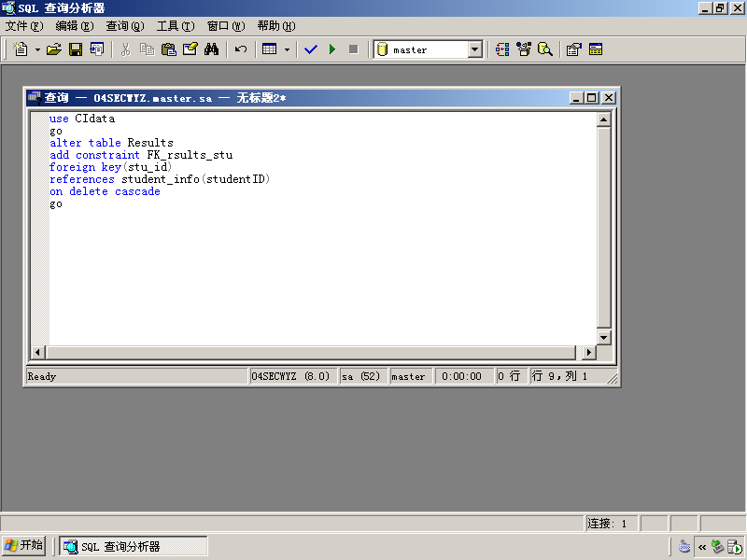Toggle the show results pane icon
The width and height of the screenshot is (747, 560).
tap(596, 49)
